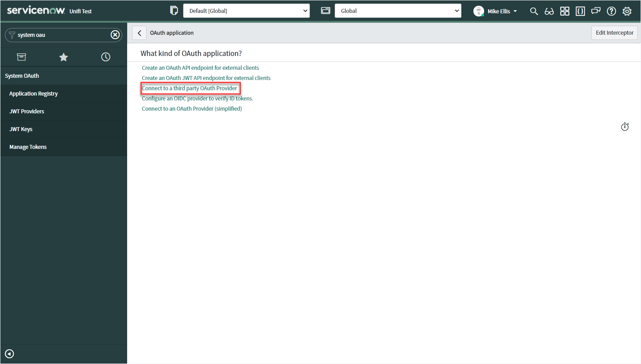Open the Mike Ellis user menu
This screenshot has width=641, height=364.
[495, 11]
